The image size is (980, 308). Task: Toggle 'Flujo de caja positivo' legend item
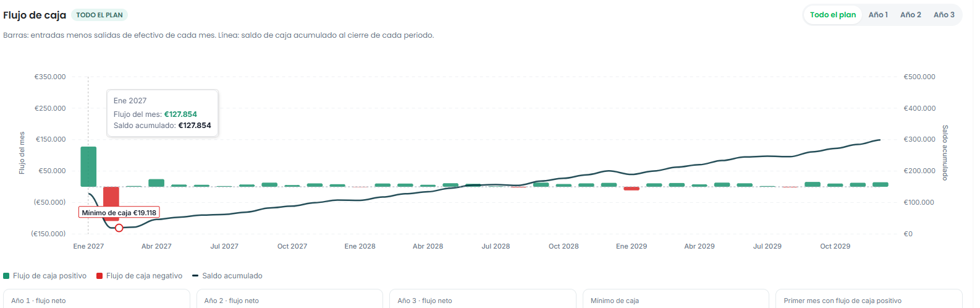45,276
